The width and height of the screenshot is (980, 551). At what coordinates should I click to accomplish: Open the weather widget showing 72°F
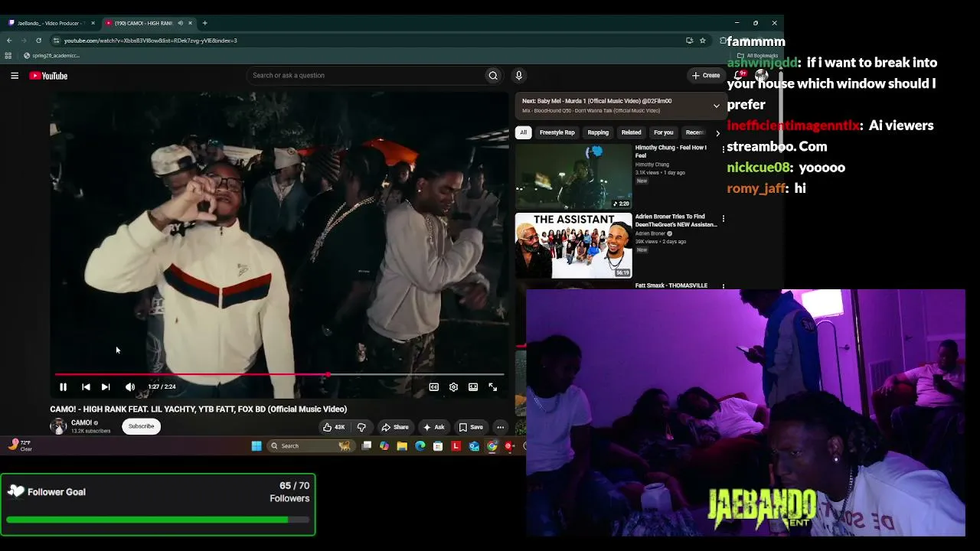click(x=21, y=445)
